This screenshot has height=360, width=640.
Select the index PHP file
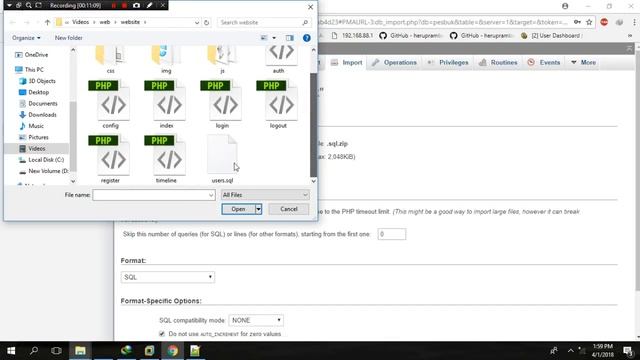click(x=166, y=104)
